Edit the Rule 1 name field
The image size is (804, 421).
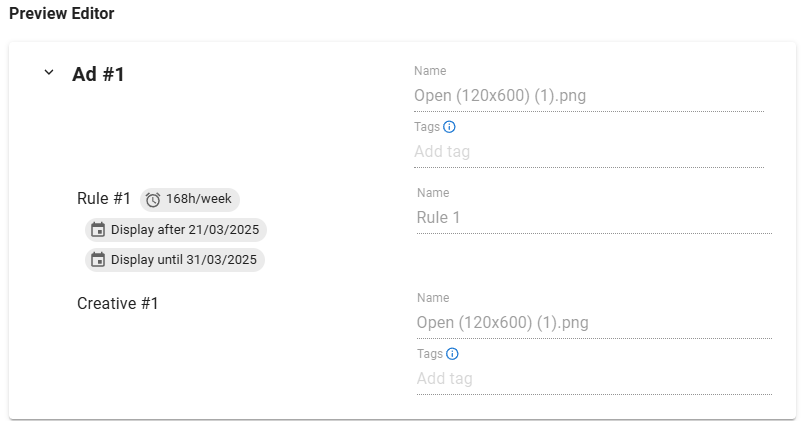593,217
